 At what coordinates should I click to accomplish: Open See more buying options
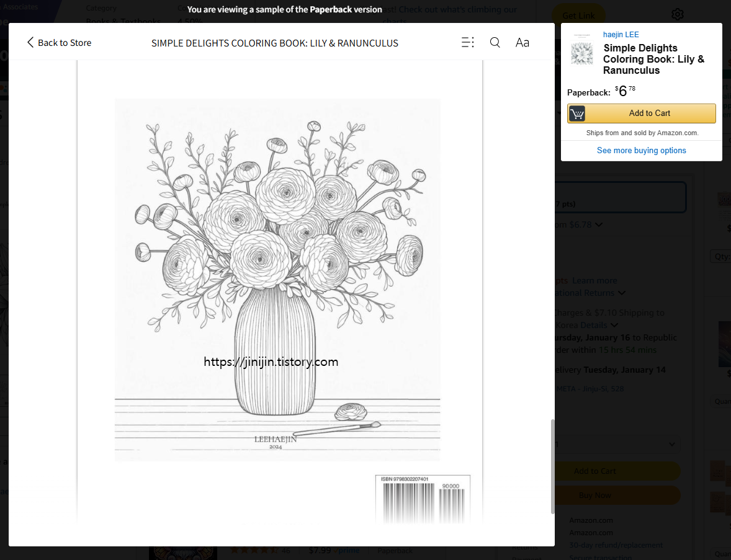pyautogui.click(x=641, y=150)
